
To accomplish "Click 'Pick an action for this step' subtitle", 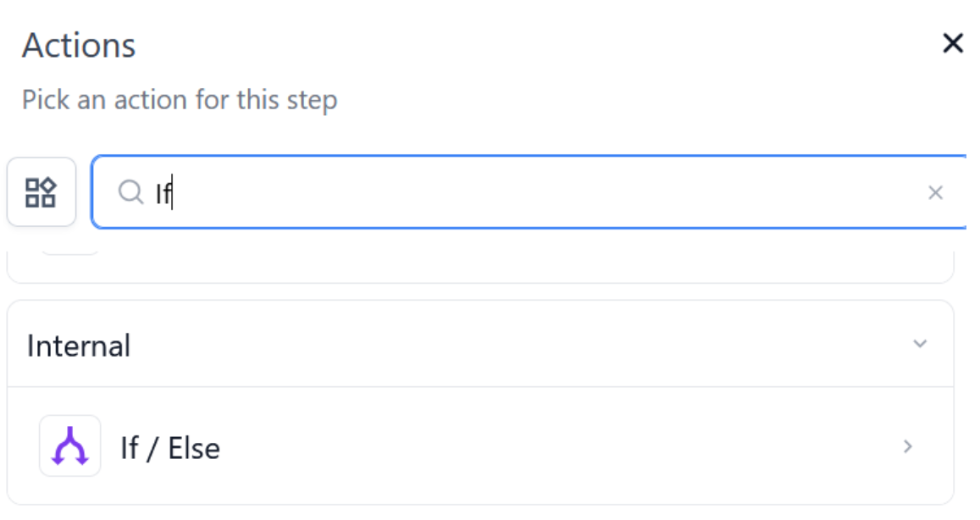I will pos(180,100).
